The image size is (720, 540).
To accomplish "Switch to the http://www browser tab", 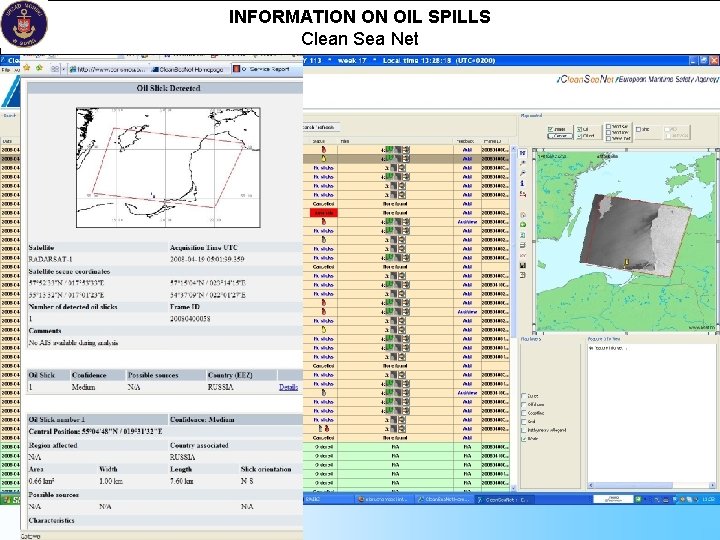I will tap(108, 69).
